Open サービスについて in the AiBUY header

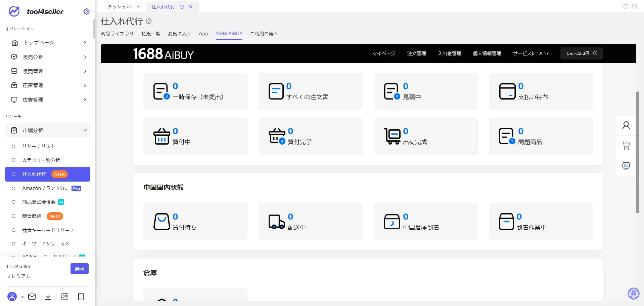coord(532,53)
